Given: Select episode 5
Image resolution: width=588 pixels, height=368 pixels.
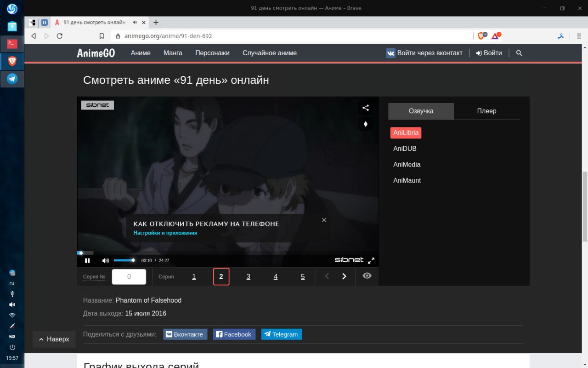Looking at the screenshot, I should tap(303, 276).
